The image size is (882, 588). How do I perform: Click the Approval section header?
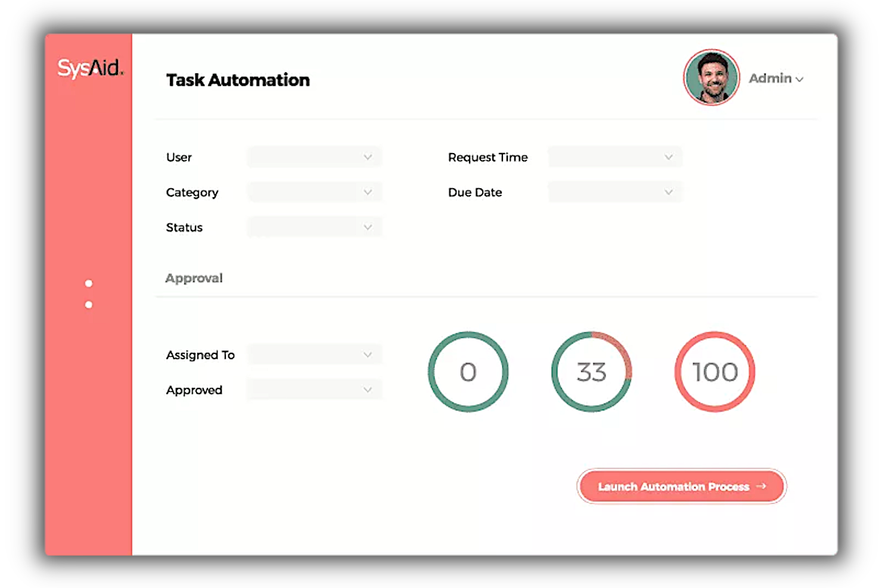pyautogui.click(x=194, y=278)
